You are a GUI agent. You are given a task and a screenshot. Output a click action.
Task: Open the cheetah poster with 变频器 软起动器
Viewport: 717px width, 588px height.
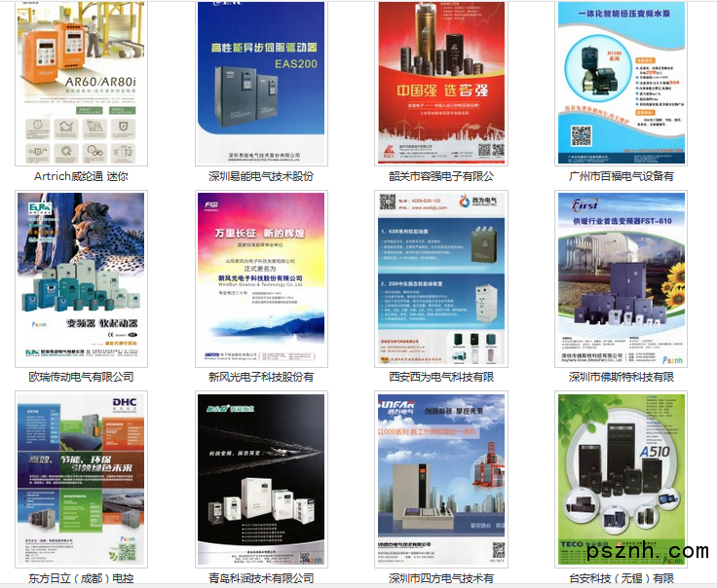coord(81,278)
